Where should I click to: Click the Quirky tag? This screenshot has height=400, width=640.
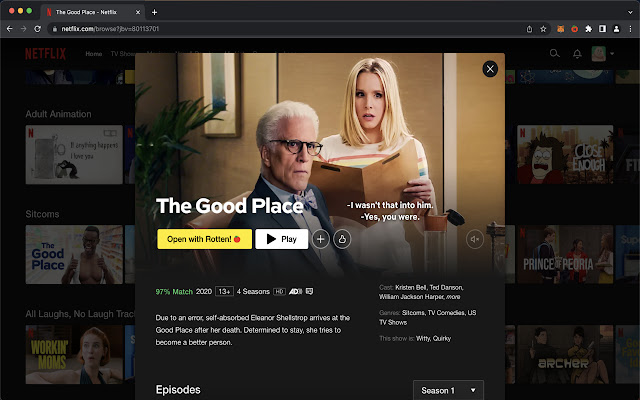(442, 338)
